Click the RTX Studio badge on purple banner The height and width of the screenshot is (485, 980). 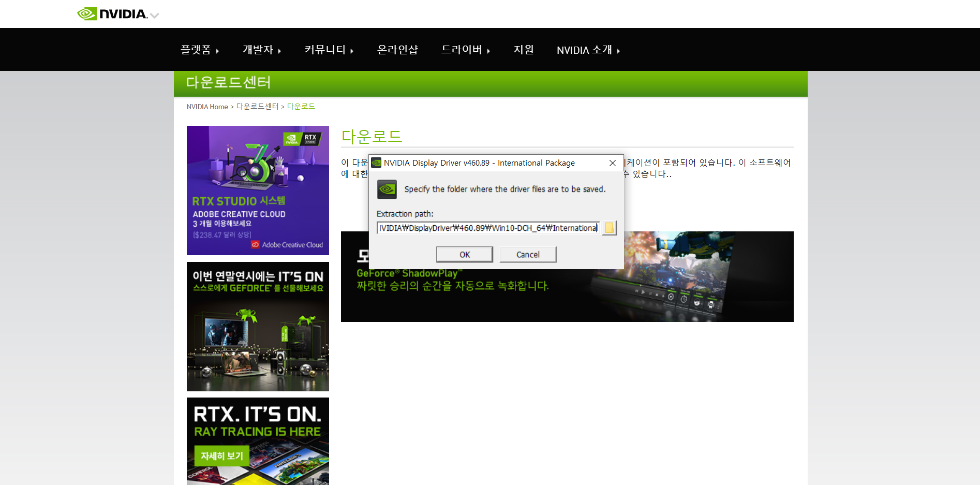coord(302,139)
